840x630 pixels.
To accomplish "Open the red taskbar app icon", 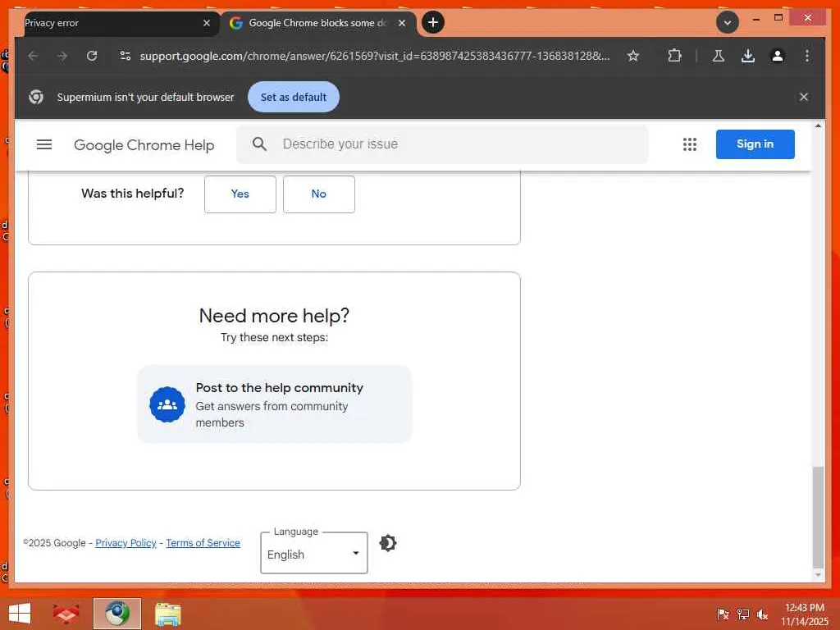I will pos(66,614).
